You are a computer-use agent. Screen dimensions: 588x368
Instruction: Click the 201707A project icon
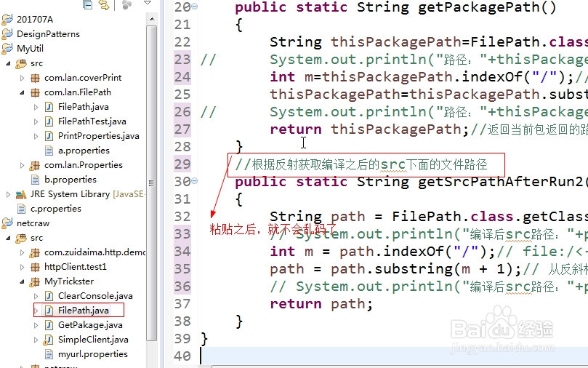pos(7,20)
